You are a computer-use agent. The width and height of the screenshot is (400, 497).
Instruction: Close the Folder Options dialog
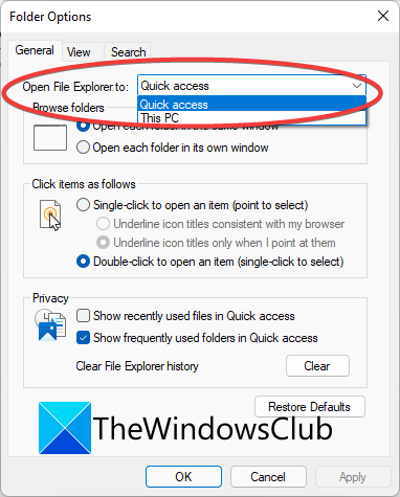tap(383, 16)
